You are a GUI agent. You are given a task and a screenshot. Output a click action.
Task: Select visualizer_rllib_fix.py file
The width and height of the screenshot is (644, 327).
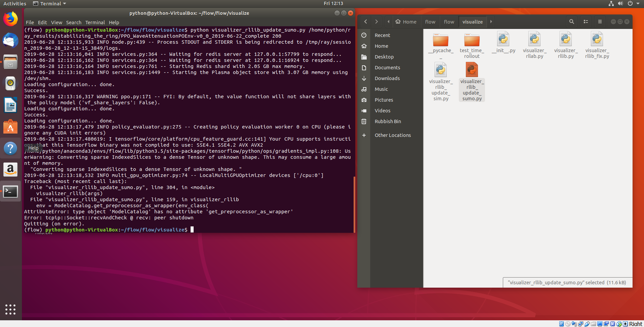(597, 40)
